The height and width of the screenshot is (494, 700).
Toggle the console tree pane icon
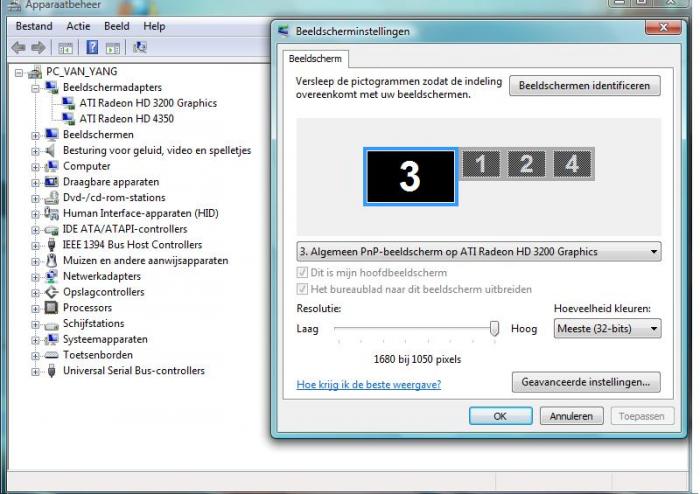[65, 48]
